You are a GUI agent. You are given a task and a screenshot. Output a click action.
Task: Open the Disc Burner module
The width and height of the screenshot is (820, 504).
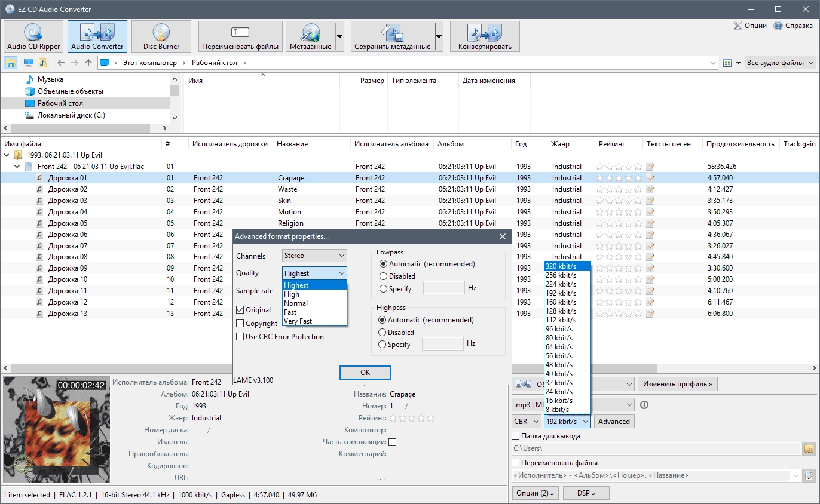point(161,36)
